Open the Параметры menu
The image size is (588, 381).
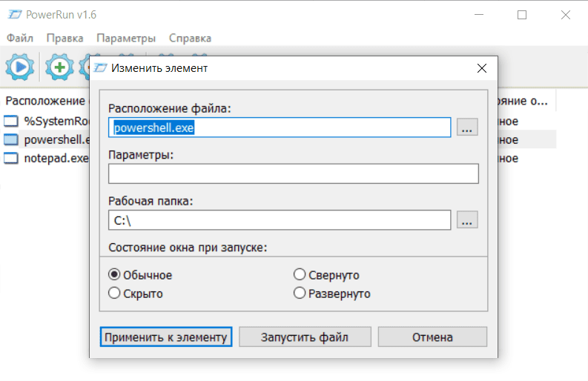pos(126,38)
